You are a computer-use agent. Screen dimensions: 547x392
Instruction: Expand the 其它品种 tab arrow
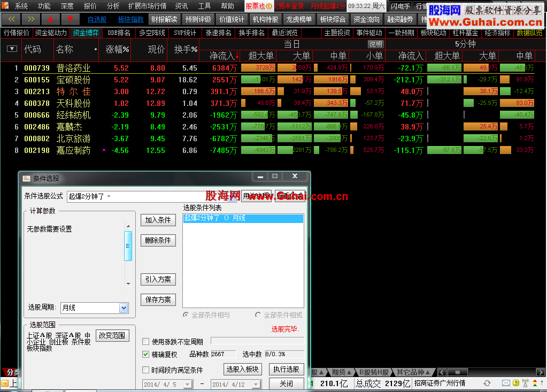(x=428, y=372)
